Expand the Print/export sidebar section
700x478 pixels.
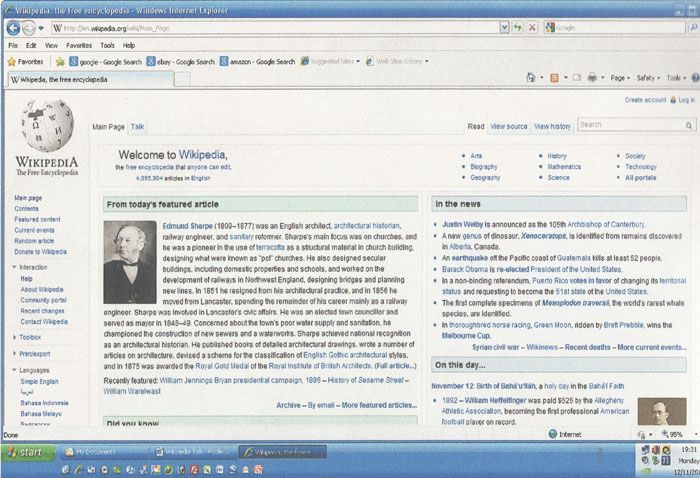coord(14,353)
